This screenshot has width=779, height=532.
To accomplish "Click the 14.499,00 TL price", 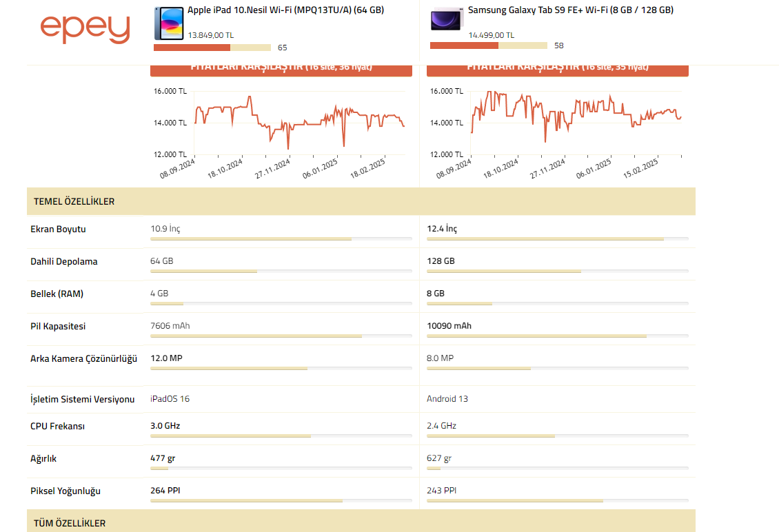I will (492, 35).
